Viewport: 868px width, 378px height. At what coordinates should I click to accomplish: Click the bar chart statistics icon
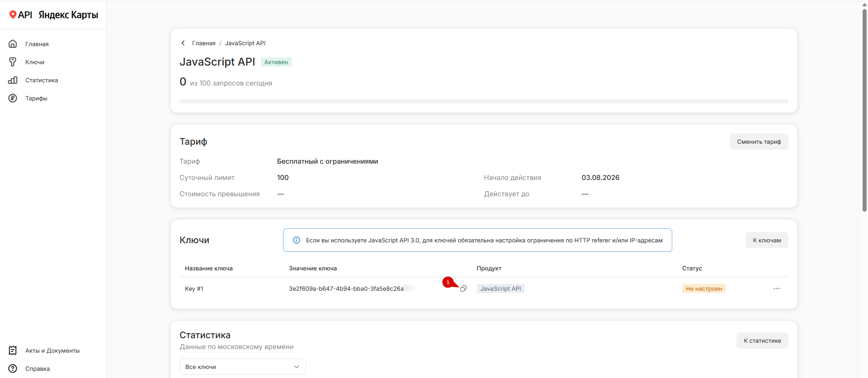pyautogui.click(x=13, y=80)
